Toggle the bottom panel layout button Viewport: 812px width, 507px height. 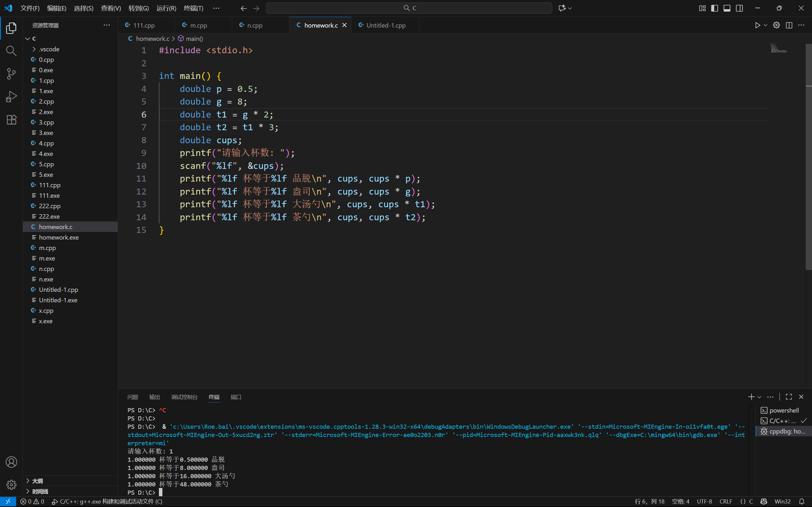click(x=727, y=8)
